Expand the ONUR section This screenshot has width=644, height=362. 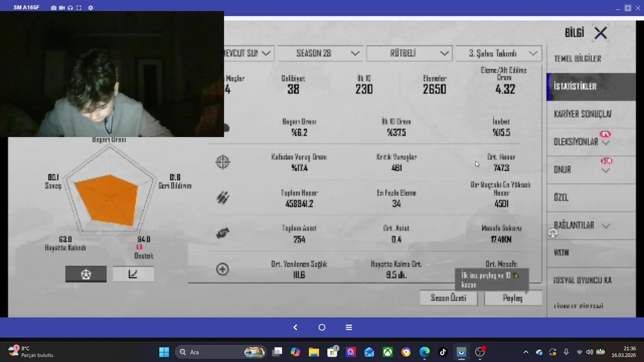tap(591, 170)
